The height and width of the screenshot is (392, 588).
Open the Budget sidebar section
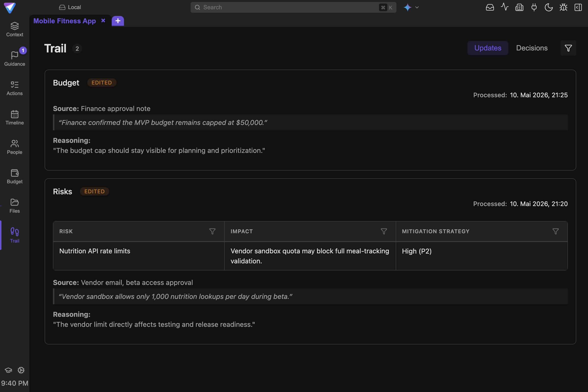click(x=14, y=176)
